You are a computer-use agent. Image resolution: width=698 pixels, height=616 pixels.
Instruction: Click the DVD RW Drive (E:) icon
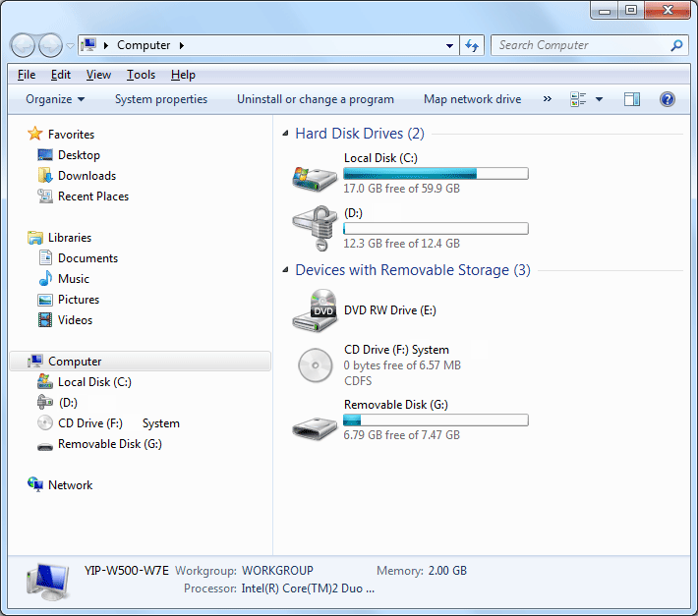[315, 310]
